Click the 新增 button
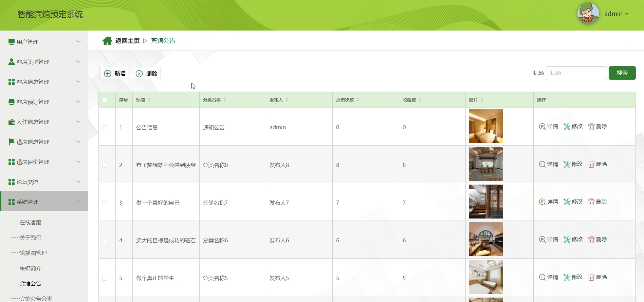This screenshot has width=644, height=302. tap(114, 73)
